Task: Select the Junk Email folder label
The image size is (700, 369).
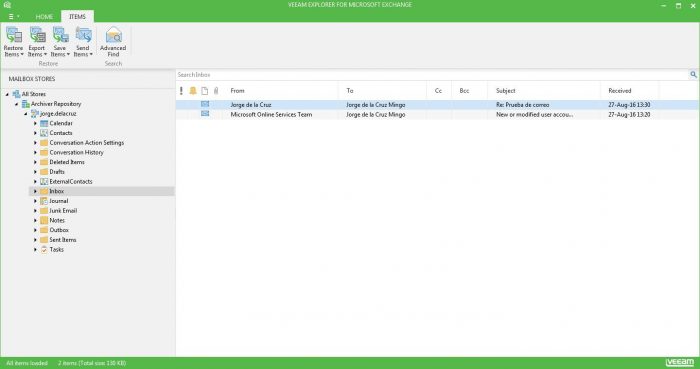Action: (x=63, y=211)
